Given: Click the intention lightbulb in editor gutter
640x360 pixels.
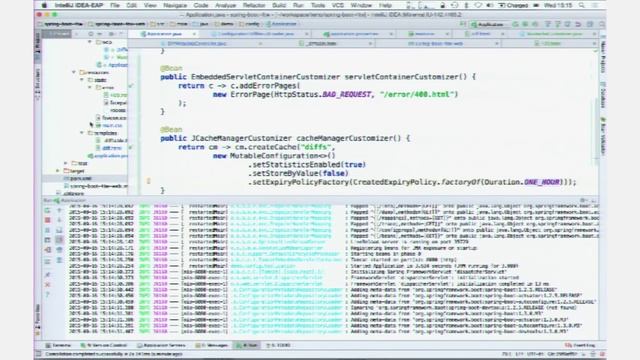Looking at the screenshot, I should [x=149, y=181].
